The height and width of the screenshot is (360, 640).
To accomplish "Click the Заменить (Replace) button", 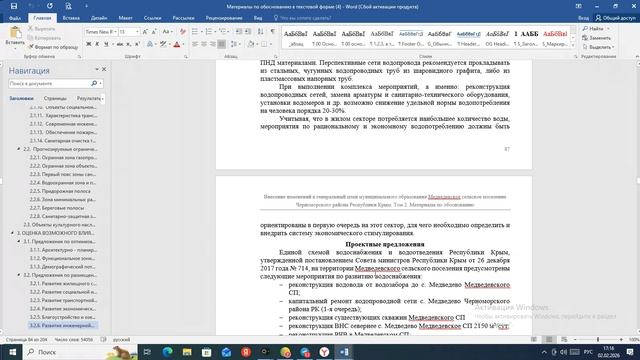I will point(597,38).
